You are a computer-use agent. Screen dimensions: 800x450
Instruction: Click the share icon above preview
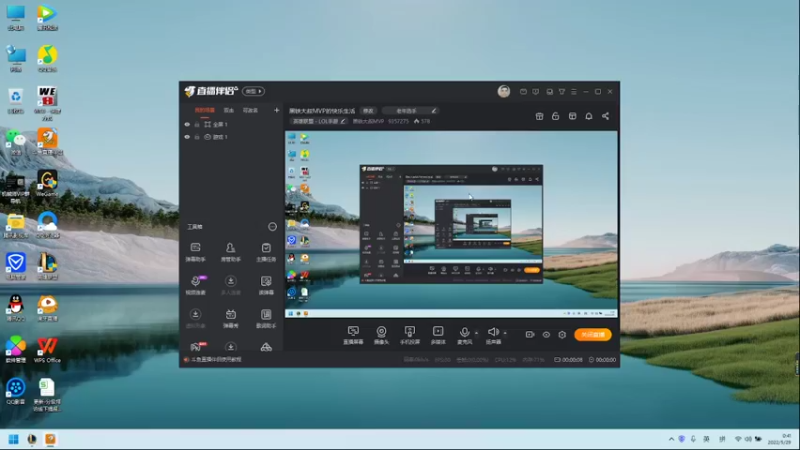tap(606, 116)
